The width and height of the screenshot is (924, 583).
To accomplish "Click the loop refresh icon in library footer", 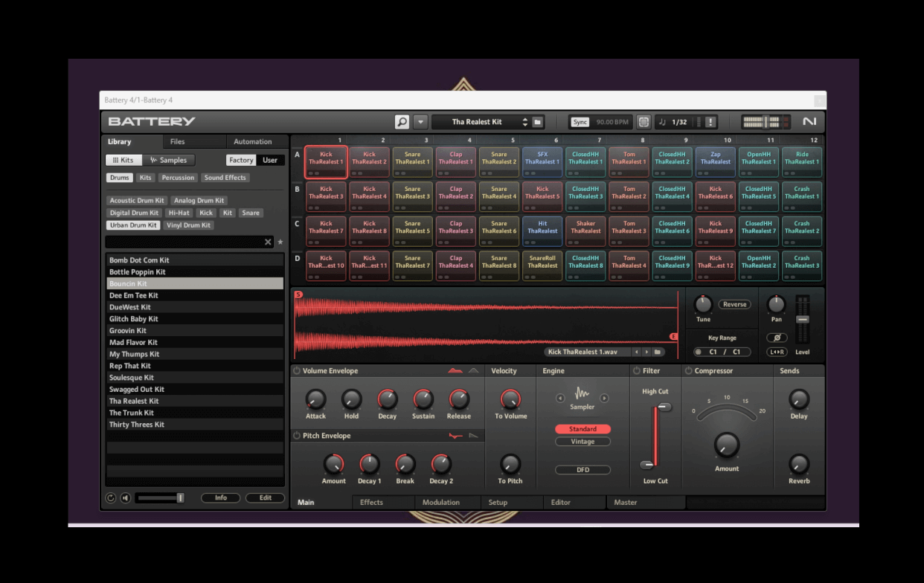I will point(111,498).
